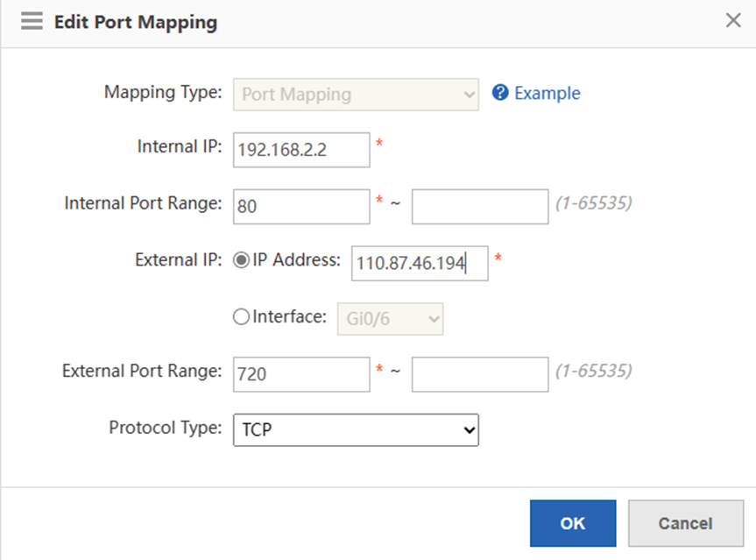
Task: Click the (1-65535) hint beside External Port Range
Action: point(594,371)
